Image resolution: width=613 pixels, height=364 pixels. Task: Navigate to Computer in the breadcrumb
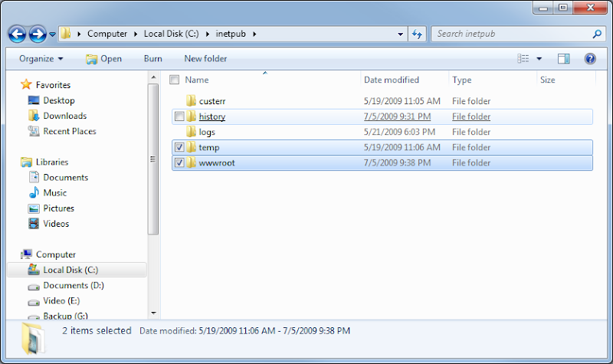(107, 34)
